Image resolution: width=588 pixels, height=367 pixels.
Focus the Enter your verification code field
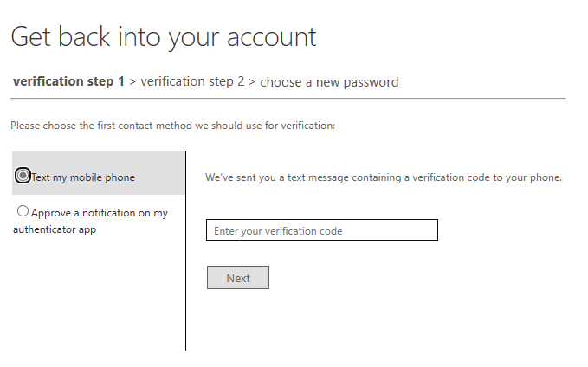click(x=322, y=229)
